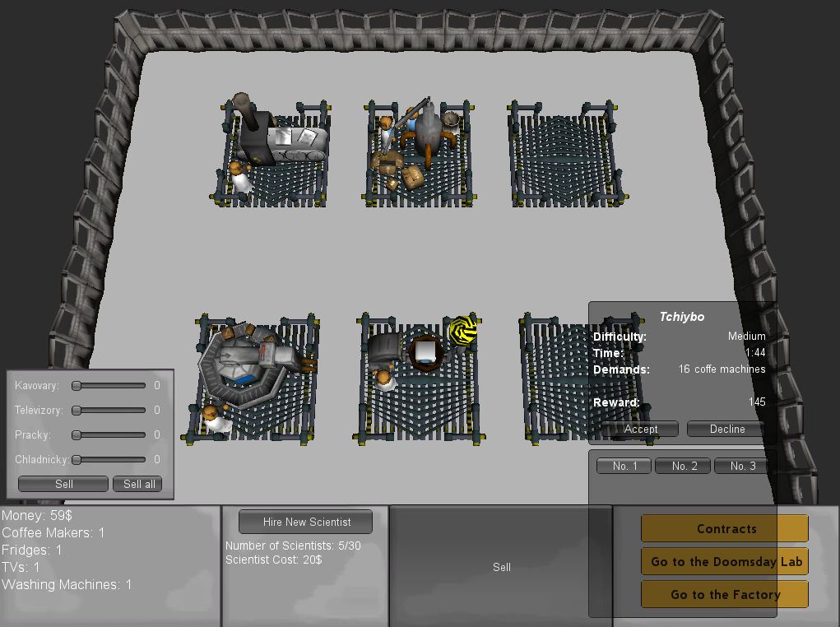Click the Tchiybo contract title
The image size is (840, 627).
[x=681, y=317]
